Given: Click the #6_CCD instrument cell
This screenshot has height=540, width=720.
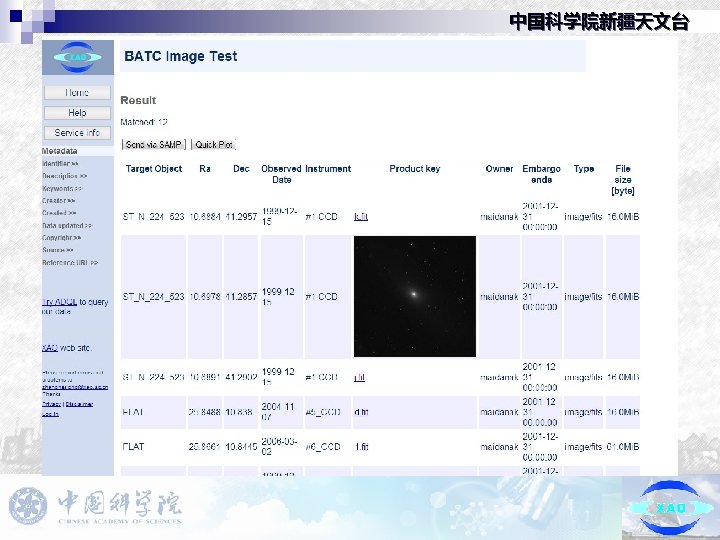Looking at the screenshot, I should coord(323,446).
